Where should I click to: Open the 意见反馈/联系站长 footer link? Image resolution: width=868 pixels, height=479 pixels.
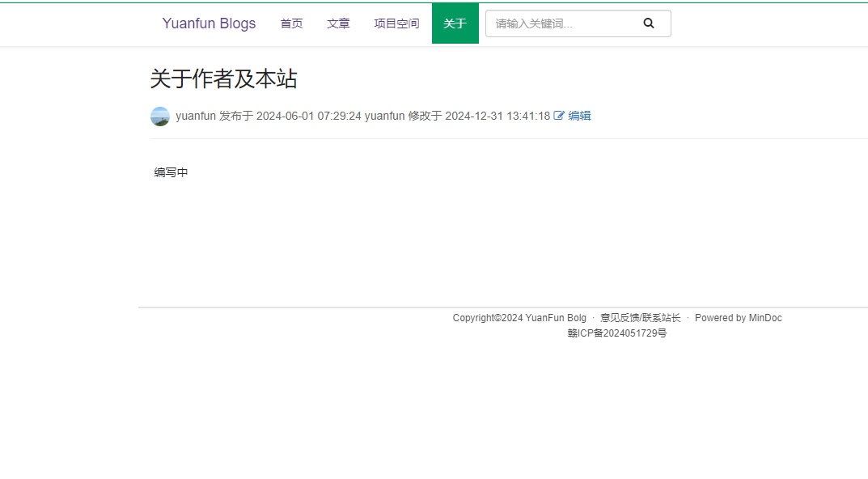tap(640, 318)
